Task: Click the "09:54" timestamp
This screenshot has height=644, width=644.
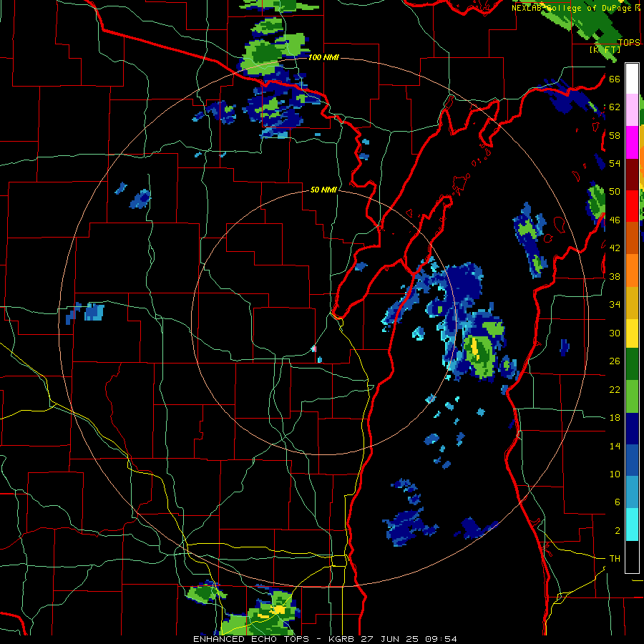Action: pos(441,639)
